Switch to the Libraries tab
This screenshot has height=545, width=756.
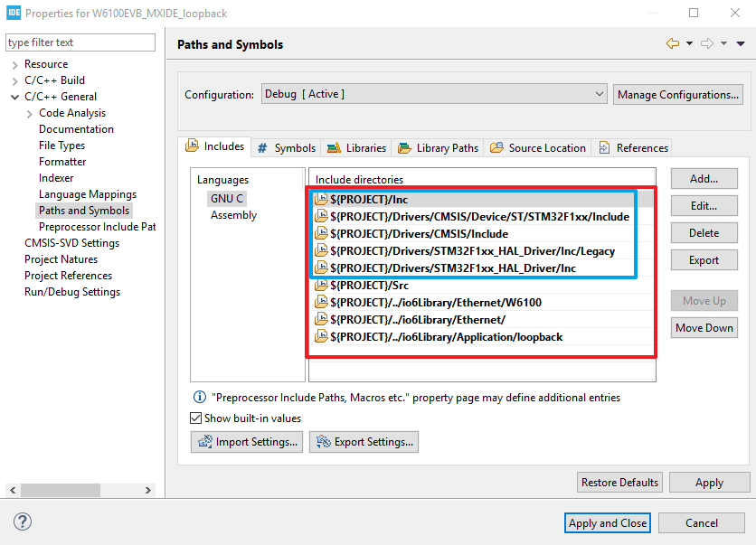click(356, 148)
